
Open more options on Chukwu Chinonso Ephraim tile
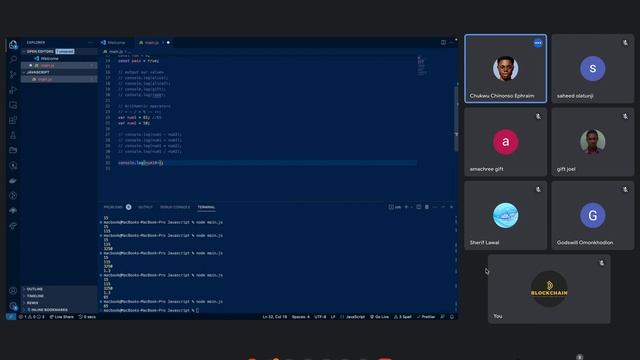[x=538, y=43]
